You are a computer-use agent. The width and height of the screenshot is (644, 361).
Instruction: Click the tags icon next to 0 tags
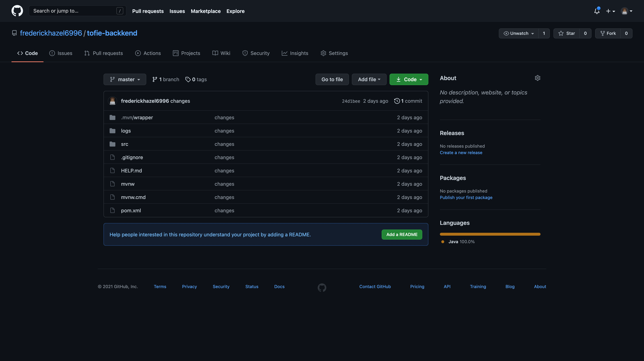188,79
